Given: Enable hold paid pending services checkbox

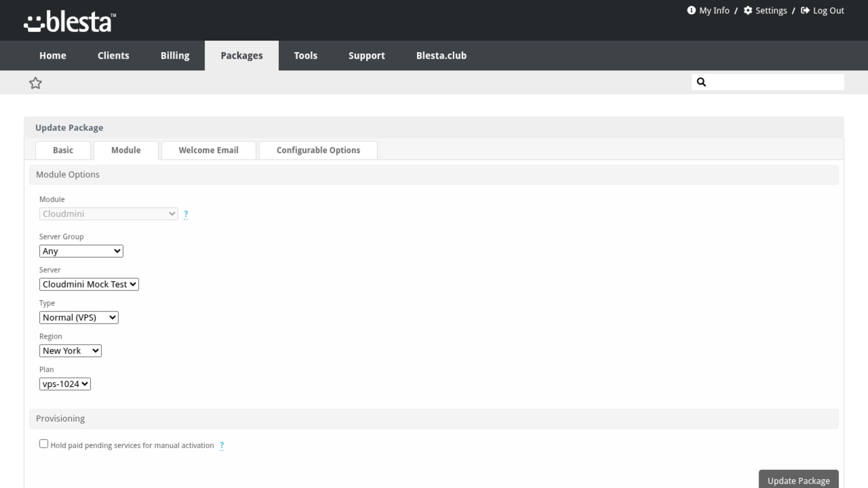Looking at the screenshot, I should (x=44, y=444).
